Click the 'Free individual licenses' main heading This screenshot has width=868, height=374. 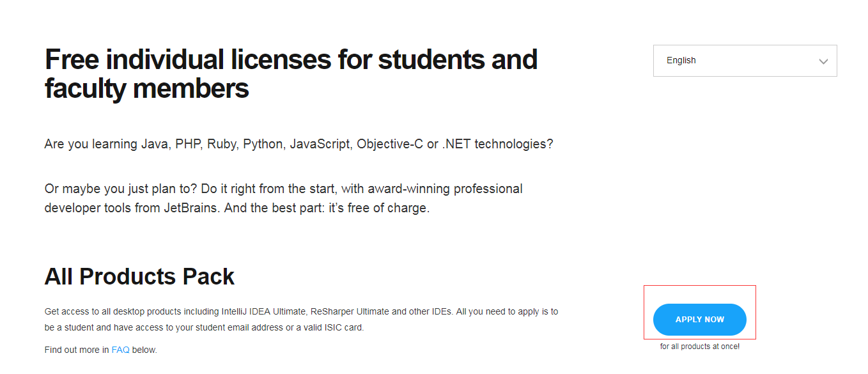291,74
